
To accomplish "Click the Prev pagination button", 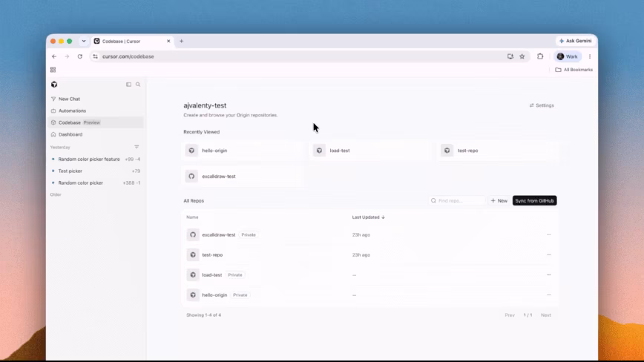I will click(x=510, y=315).
